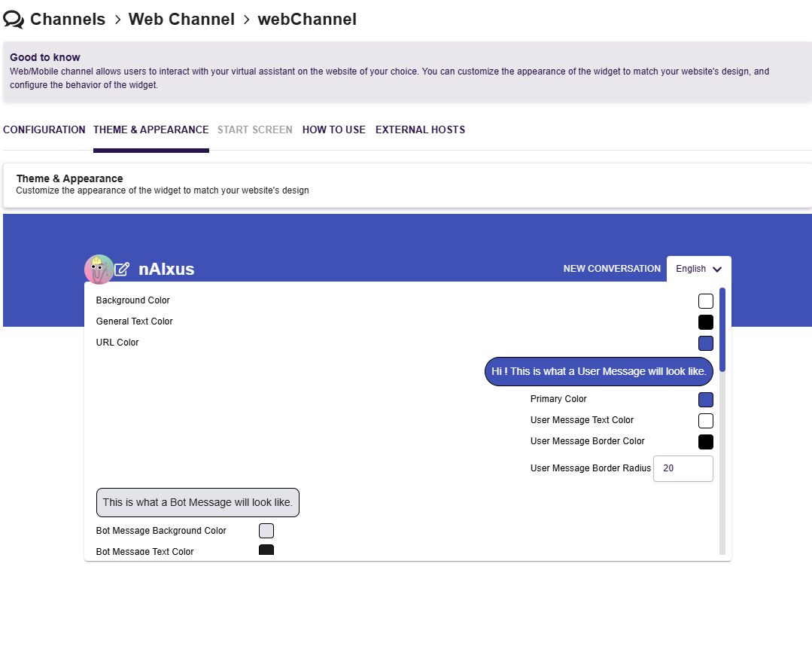Screen dimensions: 812x652
Task: Click the bot message preview bubble
Action: click(198, 502)
